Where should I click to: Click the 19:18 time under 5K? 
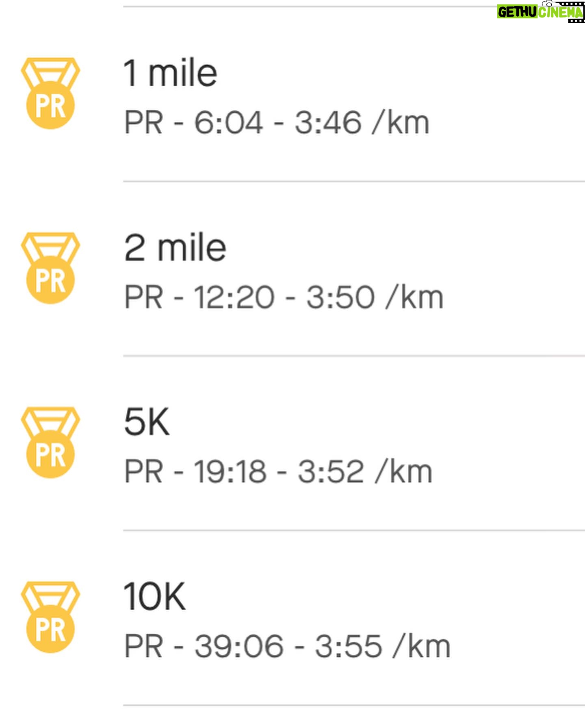pos(230,472)
